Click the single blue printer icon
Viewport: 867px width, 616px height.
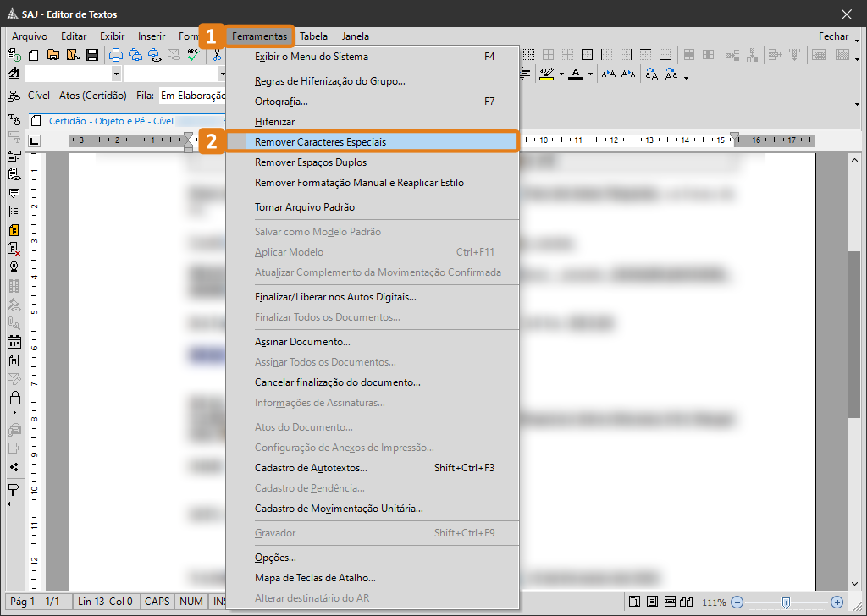pyautogui.click(x=115, y=55)
